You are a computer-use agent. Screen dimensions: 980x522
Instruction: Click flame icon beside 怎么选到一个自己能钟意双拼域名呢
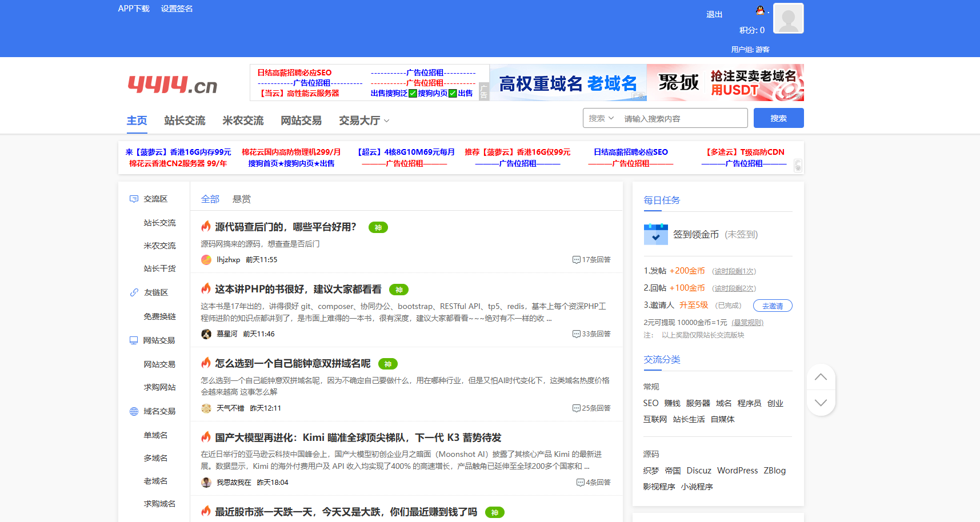pyautogui.click(x=206, y=363)
